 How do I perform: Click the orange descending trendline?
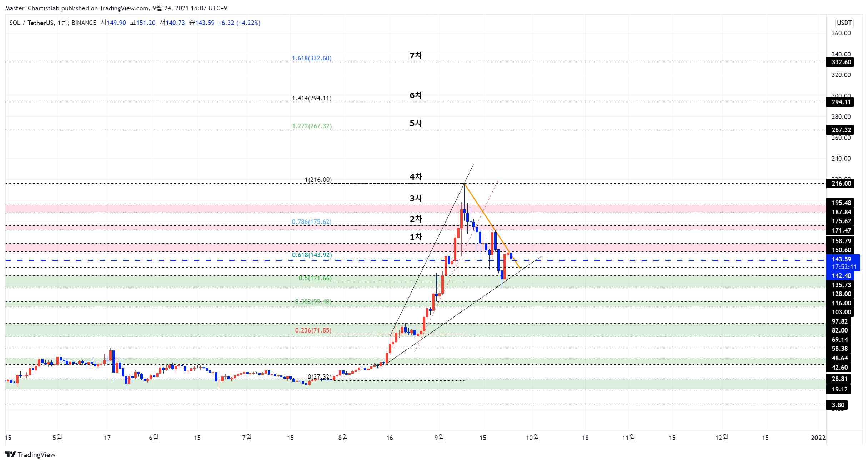[x=492, y=226]
